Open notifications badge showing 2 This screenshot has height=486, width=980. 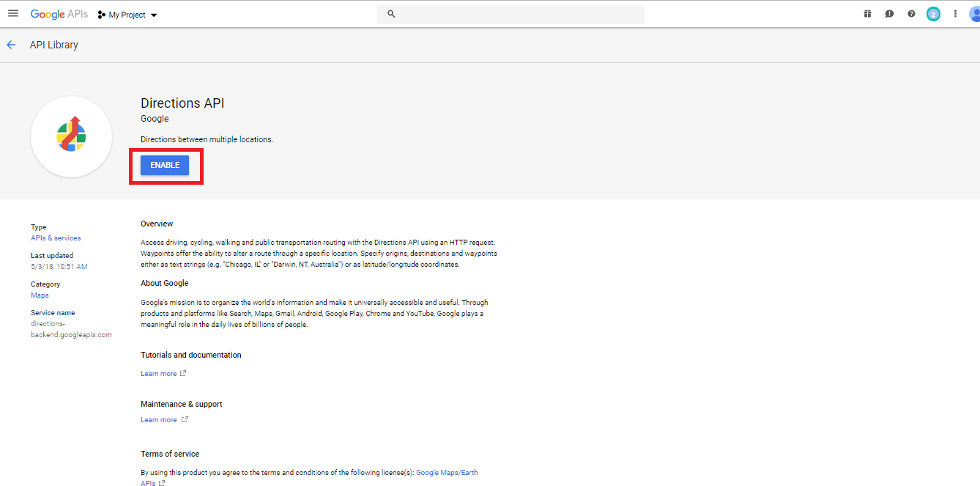click(x=933, y=14)
